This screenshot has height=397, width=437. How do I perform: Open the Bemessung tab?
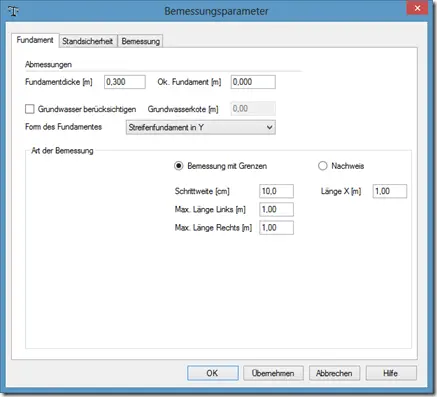(141, 41)
